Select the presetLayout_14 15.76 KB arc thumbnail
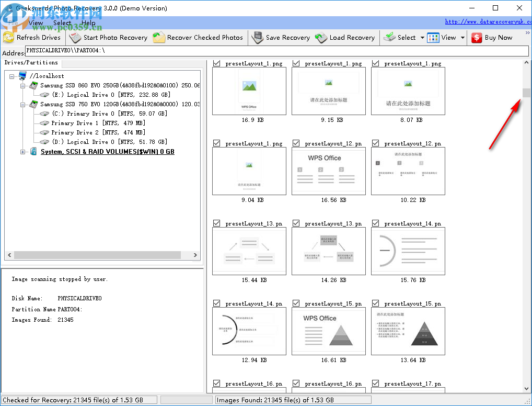532x406 pixels. click(x=408, y=251)
